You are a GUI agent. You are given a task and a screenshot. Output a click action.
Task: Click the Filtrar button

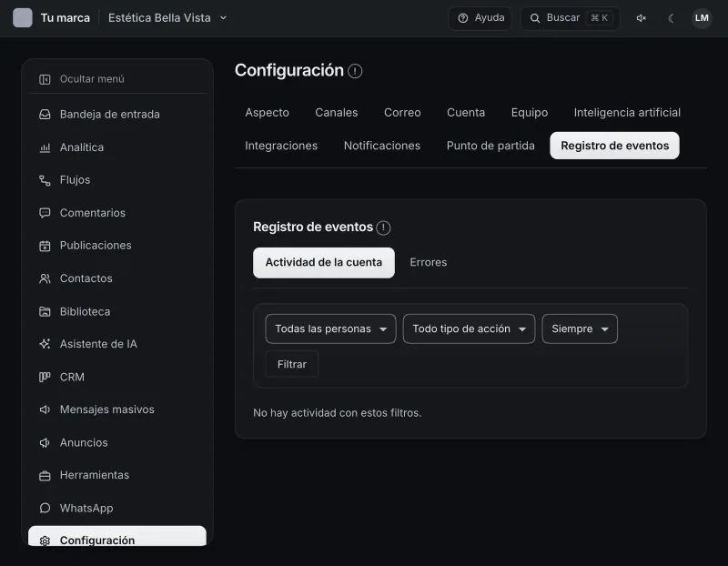[x=292, y=365]
